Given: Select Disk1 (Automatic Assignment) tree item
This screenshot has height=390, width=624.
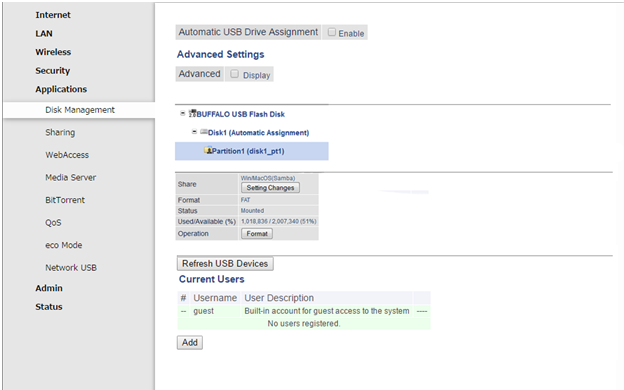Looking at the screenshot, I should pos(258,133).
